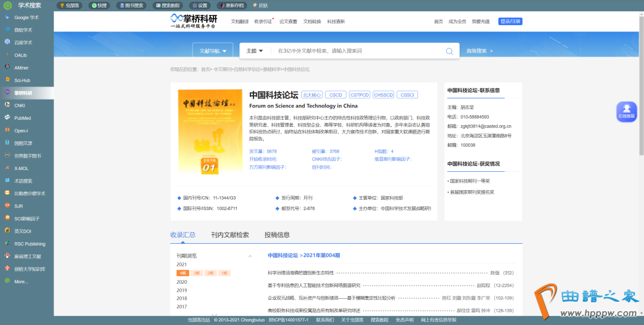
Task: Open Sci-Hub from the sidebar
Action: click(x=23, y=80)
